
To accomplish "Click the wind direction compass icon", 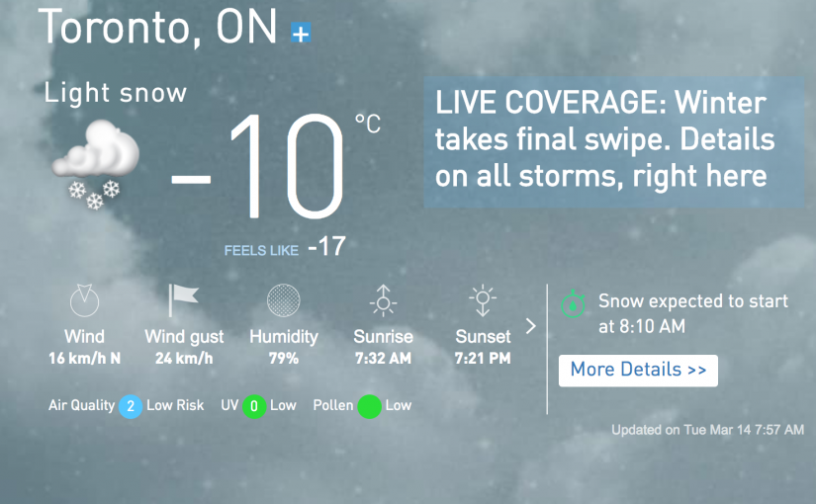I will (x=84, y=299).
